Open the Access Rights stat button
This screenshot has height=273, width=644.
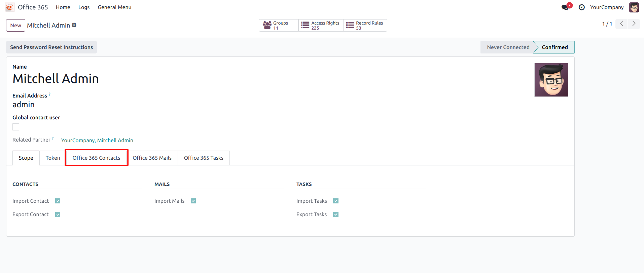(x=321, y=25)
